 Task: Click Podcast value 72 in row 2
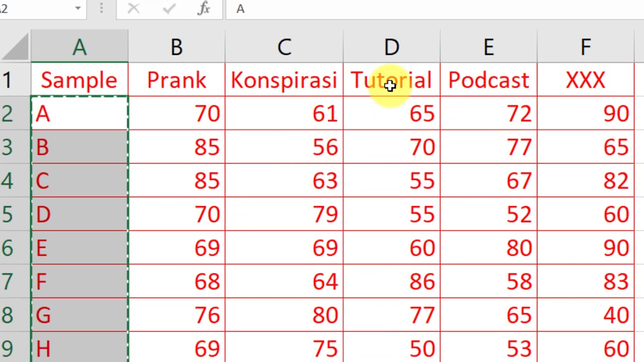(x=489, y=114)
